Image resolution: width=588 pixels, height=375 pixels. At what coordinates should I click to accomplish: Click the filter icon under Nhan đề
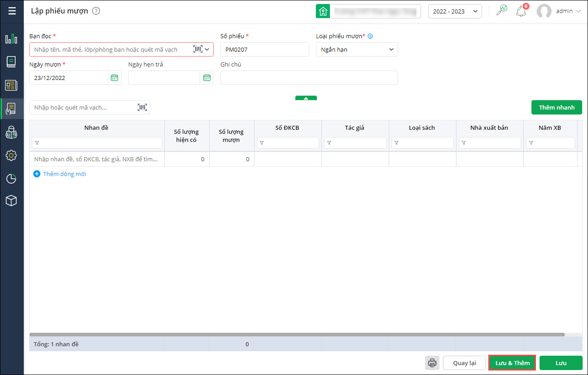37,143
